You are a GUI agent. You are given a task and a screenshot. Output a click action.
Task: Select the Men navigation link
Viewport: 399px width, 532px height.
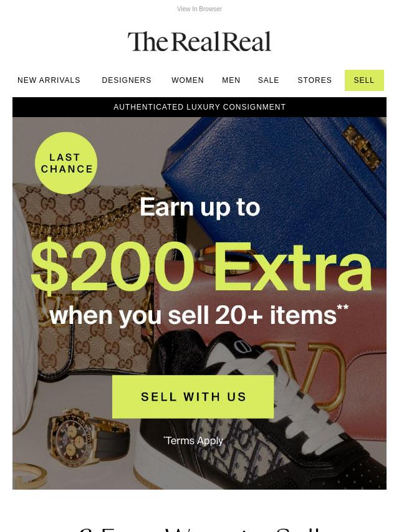tap(231, 80)
